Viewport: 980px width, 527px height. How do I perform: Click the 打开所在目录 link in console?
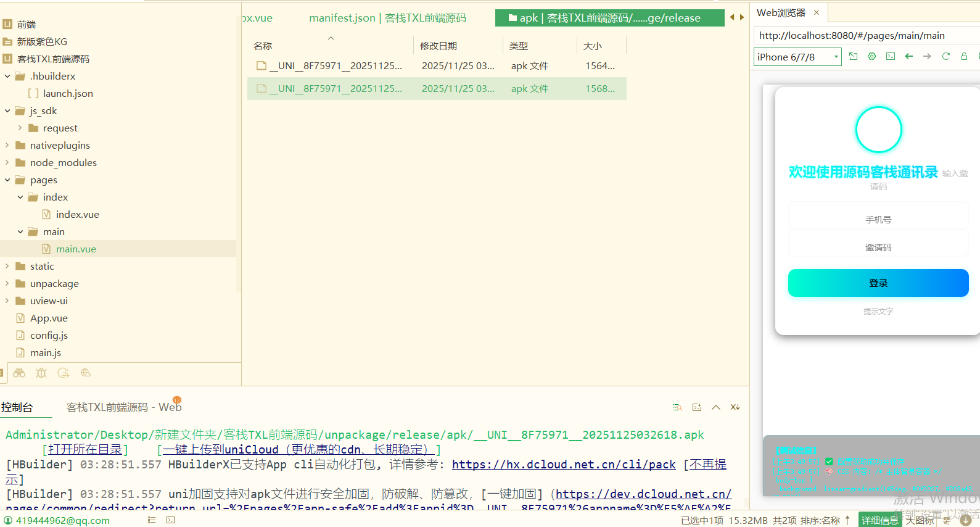click(x=85, y=449)
